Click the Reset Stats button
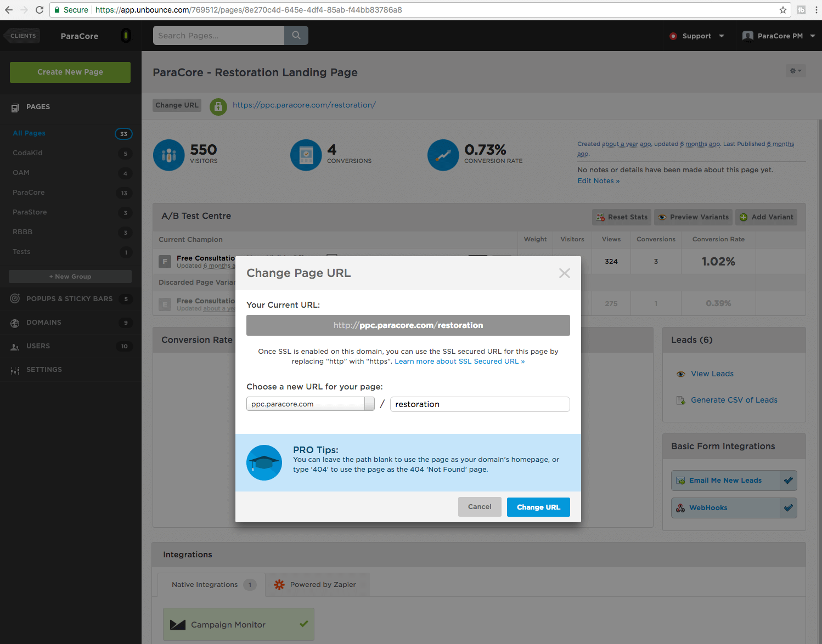The height and width of the screenshot is (644, 822). tap(622, 217)
